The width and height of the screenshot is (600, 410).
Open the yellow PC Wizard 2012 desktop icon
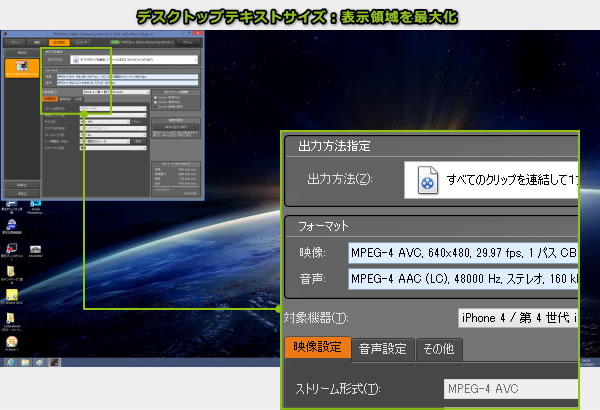[11, 295]
